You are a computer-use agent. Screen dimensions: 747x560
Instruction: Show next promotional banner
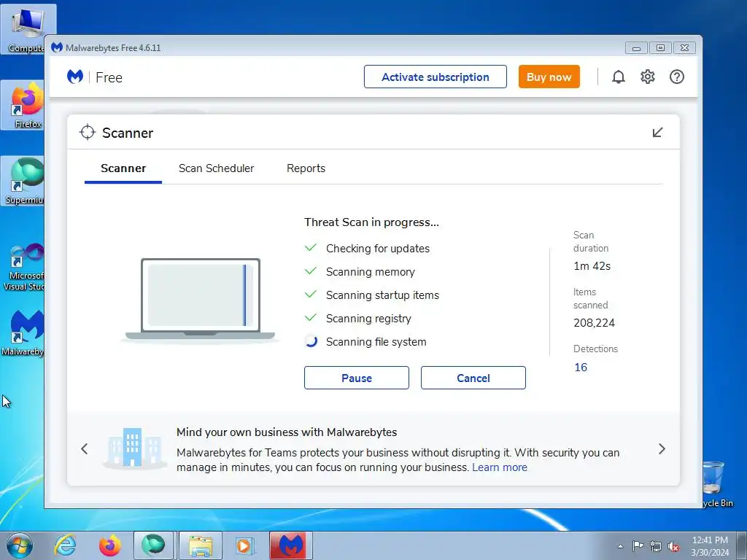662,448
